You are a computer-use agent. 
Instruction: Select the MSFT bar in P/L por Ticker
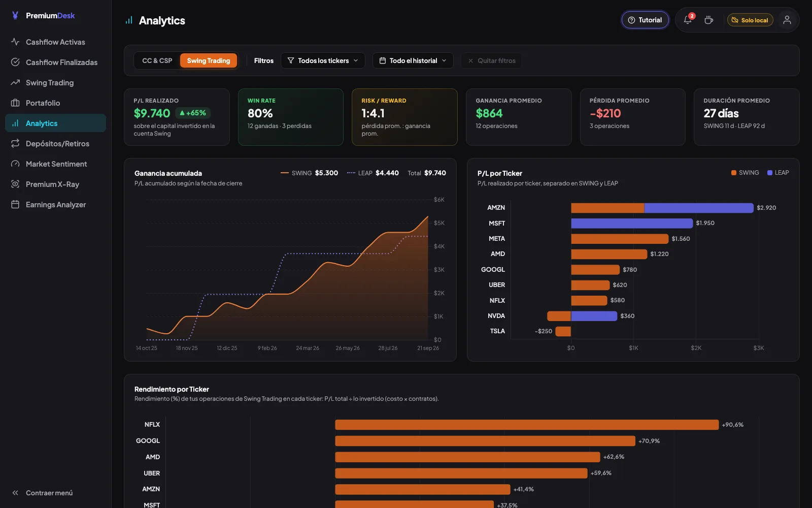tap(632, 223)
